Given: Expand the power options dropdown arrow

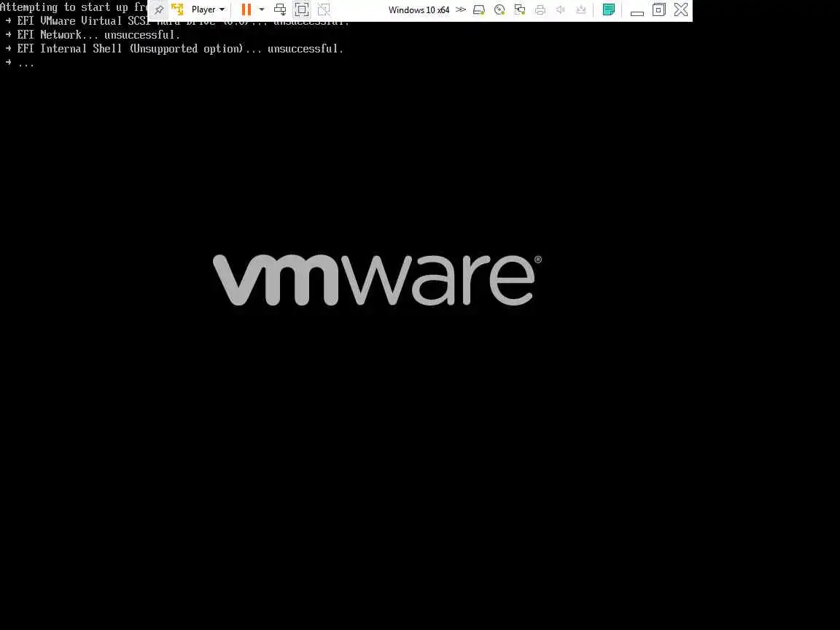Looking at the screenshot, I should pyautogui.click(x=262, y=9).
